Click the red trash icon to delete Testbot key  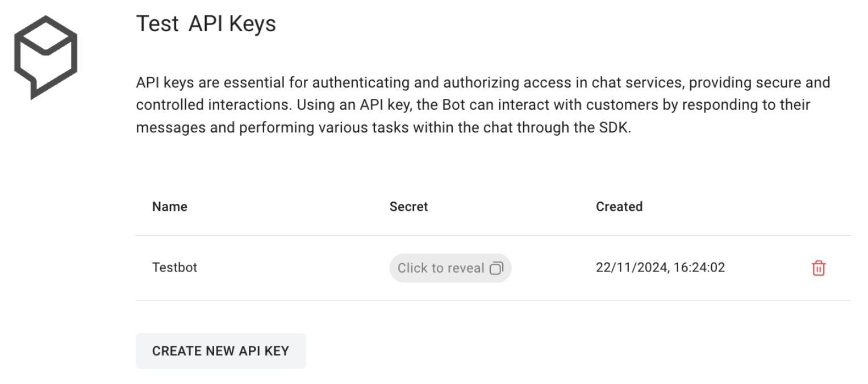pyautogui.click(x=818, y=268)
